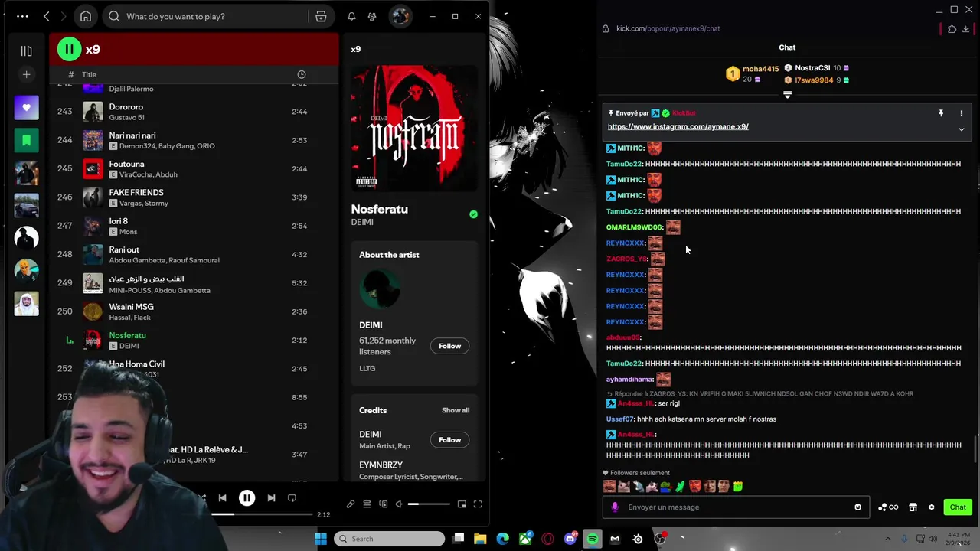Toggle repeat mode
The height and width of the screenshot is (551, 980).
(x=292, y=498)
